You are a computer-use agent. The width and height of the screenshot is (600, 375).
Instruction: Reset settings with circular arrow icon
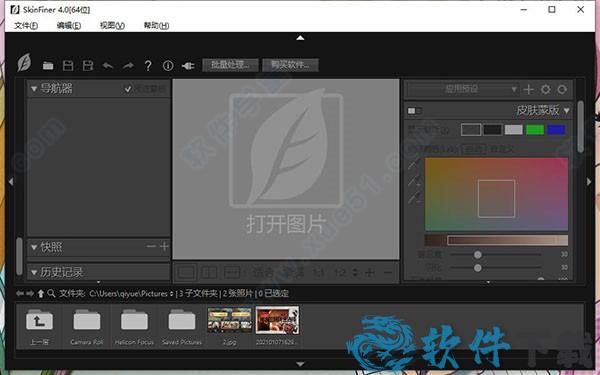pos(562,89)
